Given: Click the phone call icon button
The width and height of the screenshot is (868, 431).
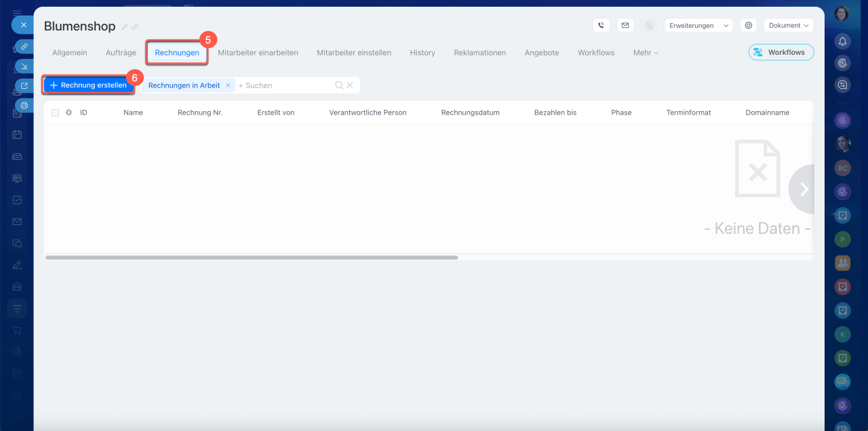Looking at the screenshot, I should (601, 25).
